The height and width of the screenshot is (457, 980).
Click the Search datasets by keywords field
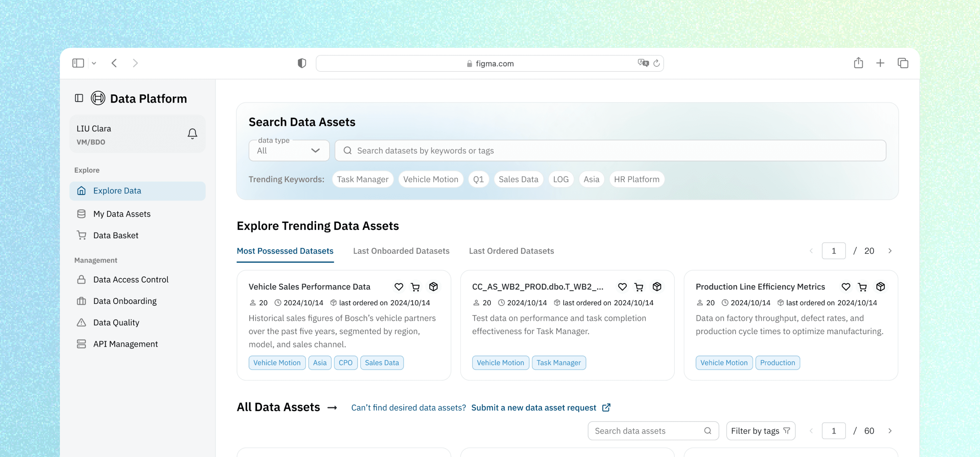pyautogui.click(x=610, y=151)
